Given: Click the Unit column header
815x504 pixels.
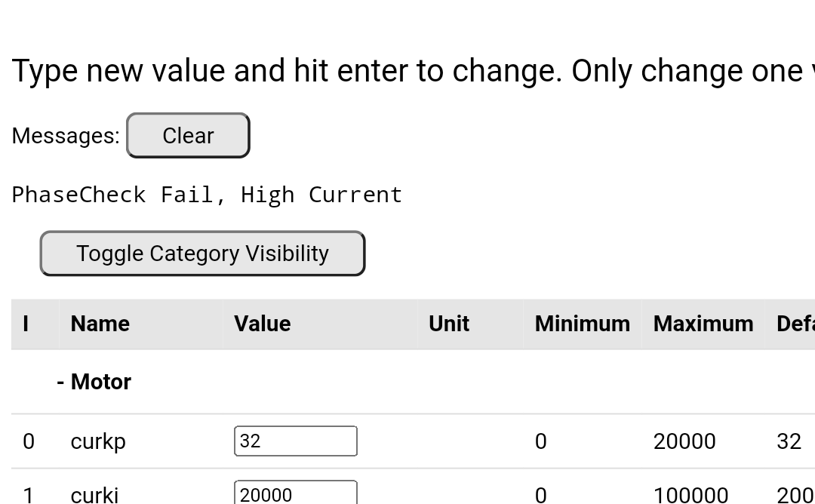Looking at the screenshot, I should [x=448, y=324].
